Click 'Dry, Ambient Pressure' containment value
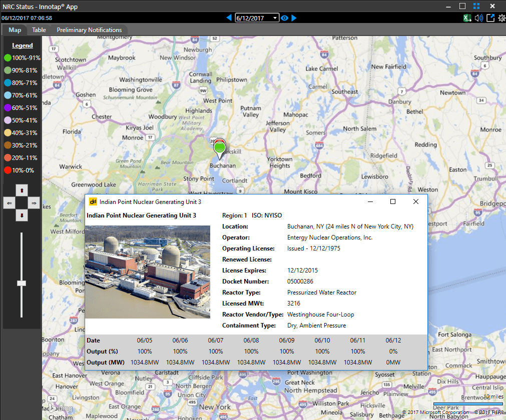Image resolution: width=506 pixels, height=420 pixels. 317,325
